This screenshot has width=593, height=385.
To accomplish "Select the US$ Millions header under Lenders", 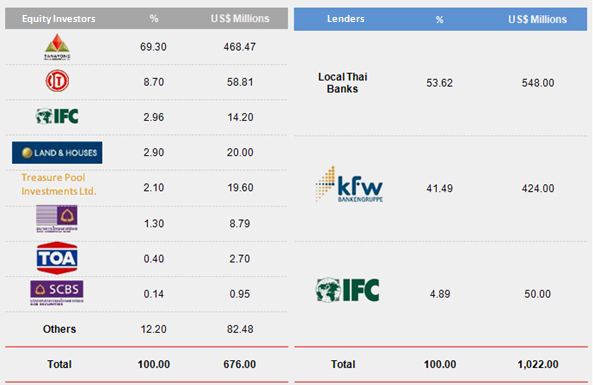I will point(537,19).
